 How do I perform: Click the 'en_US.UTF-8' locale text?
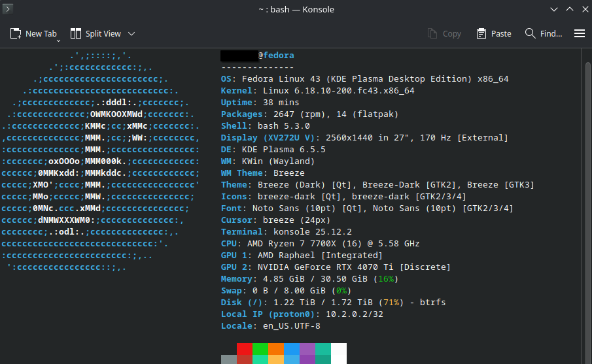tap(292, 326)
